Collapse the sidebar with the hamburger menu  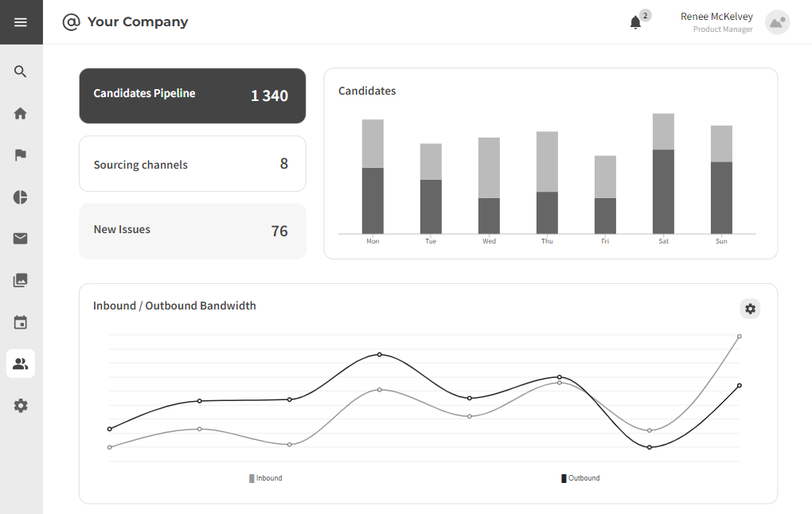20,21
